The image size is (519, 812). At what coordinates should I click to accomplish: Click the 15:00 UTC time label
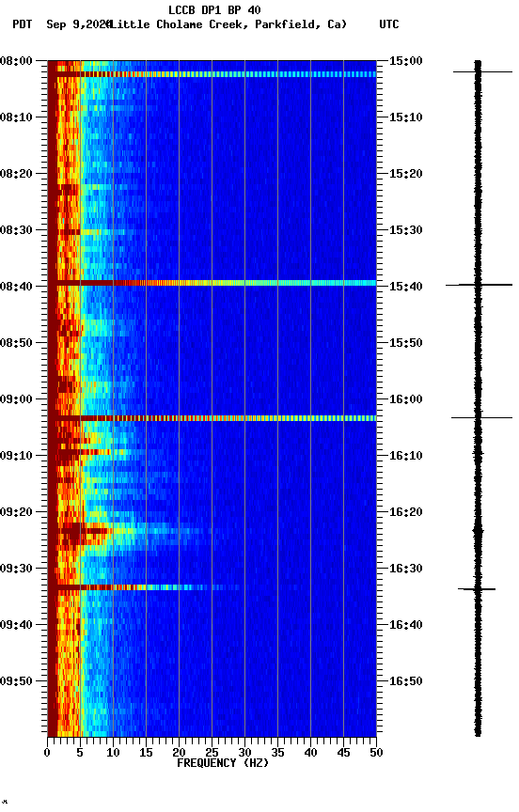point(406,61)
